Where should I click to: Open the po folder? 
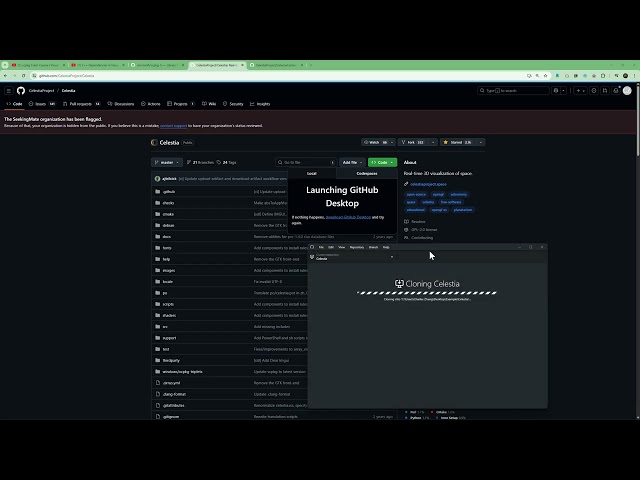click(x=165, y=293)
